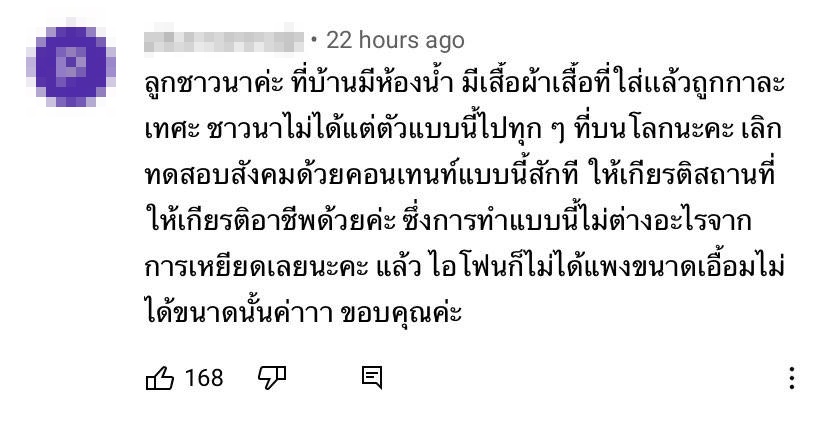828x423 pixels.
Task: Click the phrase "ได้ขนาดนั้นค่าาา" on last line
Action: (x=238, y=313)
